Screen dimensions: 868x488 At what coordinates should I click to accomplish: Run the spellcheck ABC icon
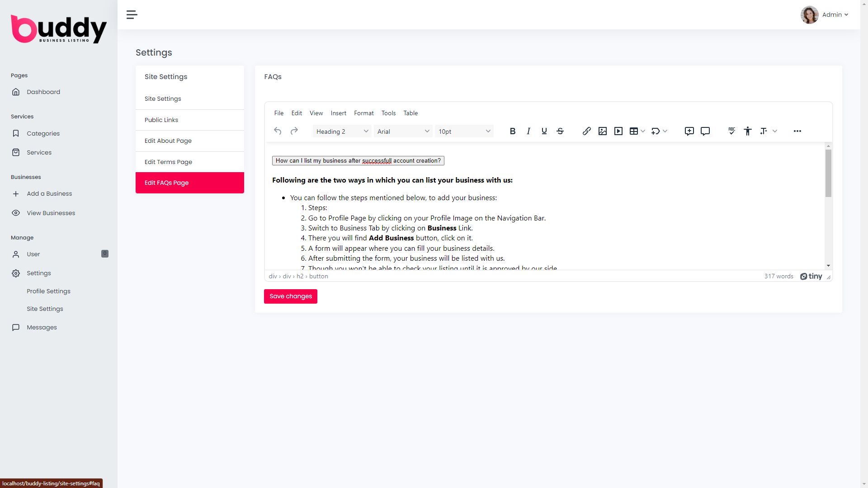[x=731, y=131]
